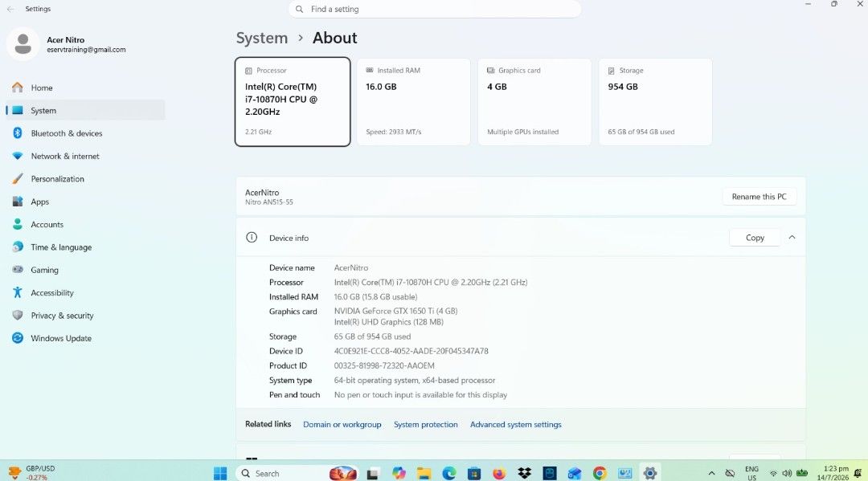Launch Firefox from the taskbar

[499, 473]
